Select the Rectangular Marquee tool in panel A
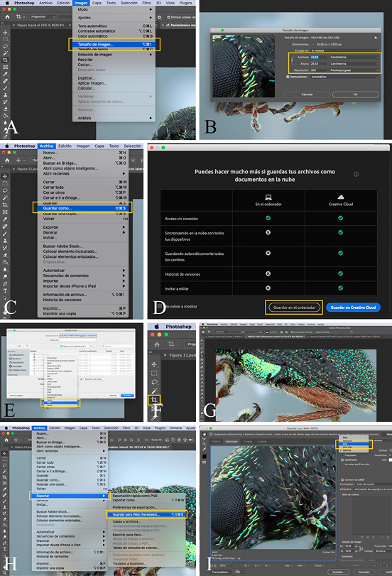 (x=6, y=39)
